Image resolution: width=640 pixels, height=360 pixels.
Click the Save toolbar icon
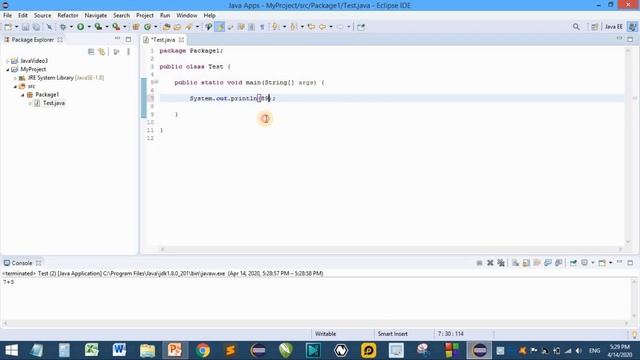pyautogui.click(x=25, y=27)
